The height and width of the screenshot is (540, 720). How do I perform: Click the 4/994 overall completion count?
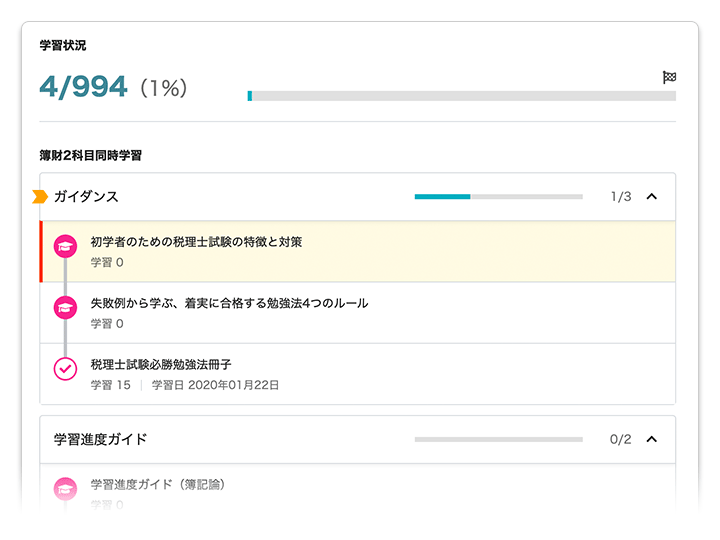click(83, 87)
